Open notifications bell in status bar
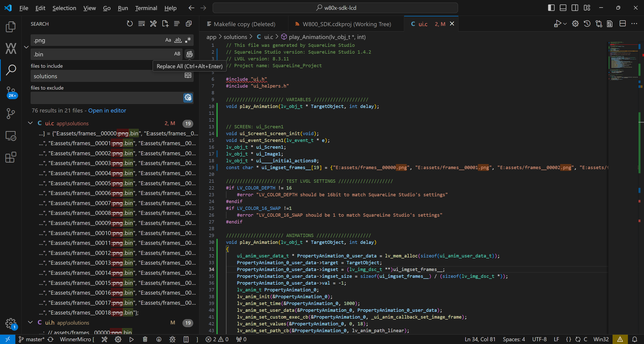644x344 pixels. coord(635,339)
